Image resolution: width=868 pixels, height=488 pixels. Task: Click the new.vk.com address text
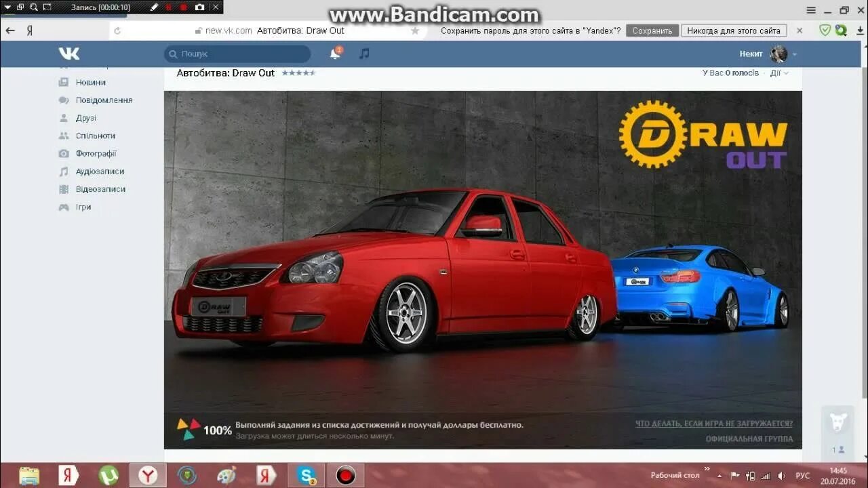coord(229,30)
